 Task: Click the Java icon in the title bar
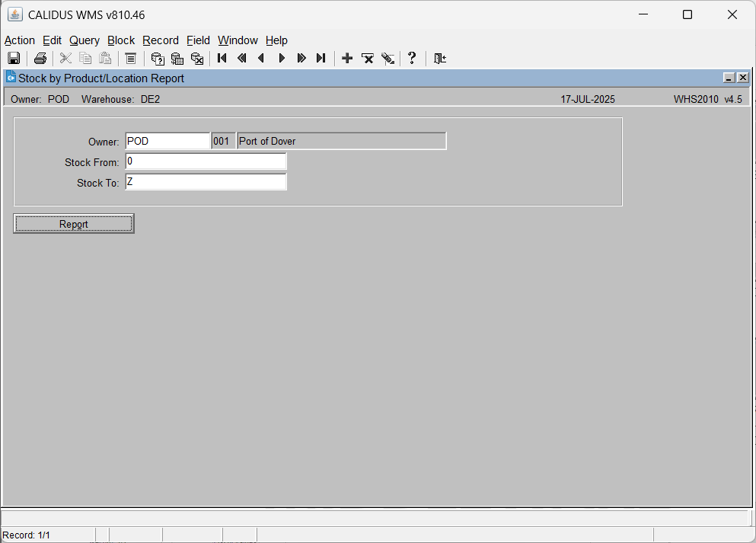tap(15, 14)
